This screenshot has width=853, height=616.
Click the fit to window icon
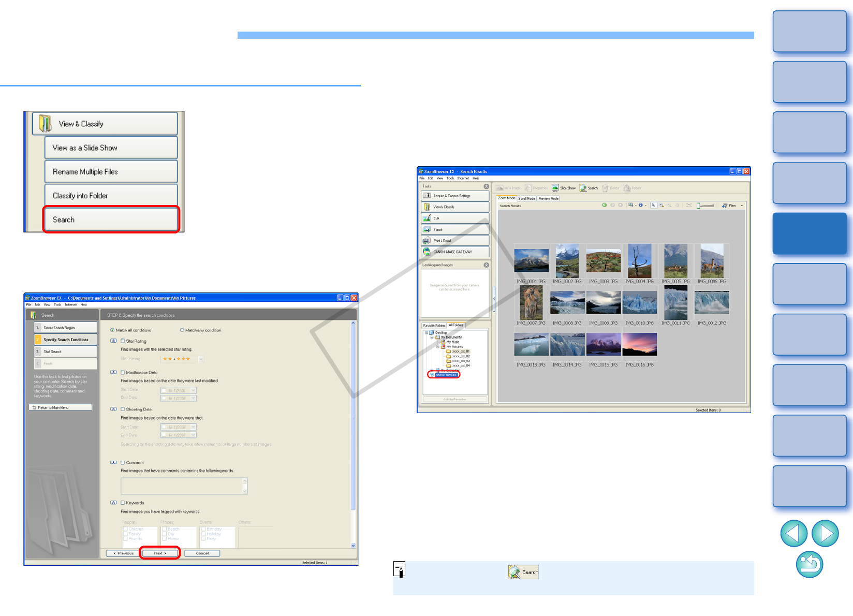point(689,206)
